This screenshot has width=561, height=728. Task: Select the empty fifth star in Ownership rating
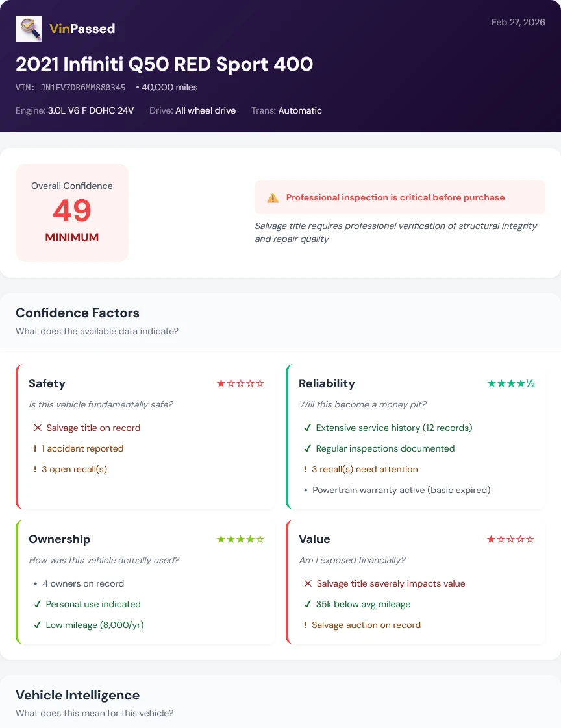tap(261, 539)
